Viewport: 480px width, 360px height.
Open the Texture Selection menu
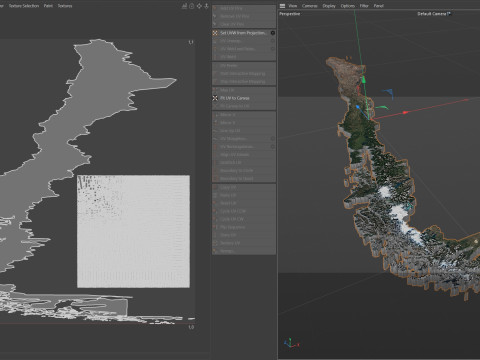coord(24,6)
